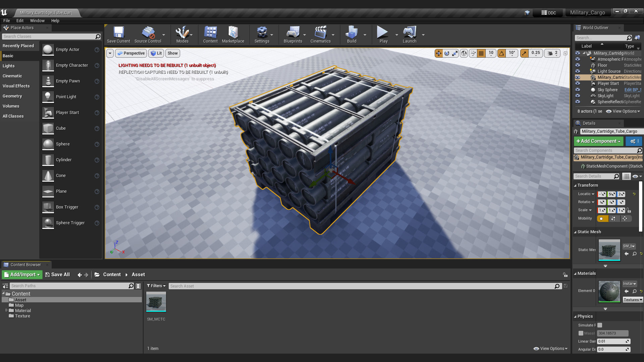The width and height of the screenshot is (644, 362).
Task: Enable the Simulate Physics checkbox
Action: (x=600, y=325)
